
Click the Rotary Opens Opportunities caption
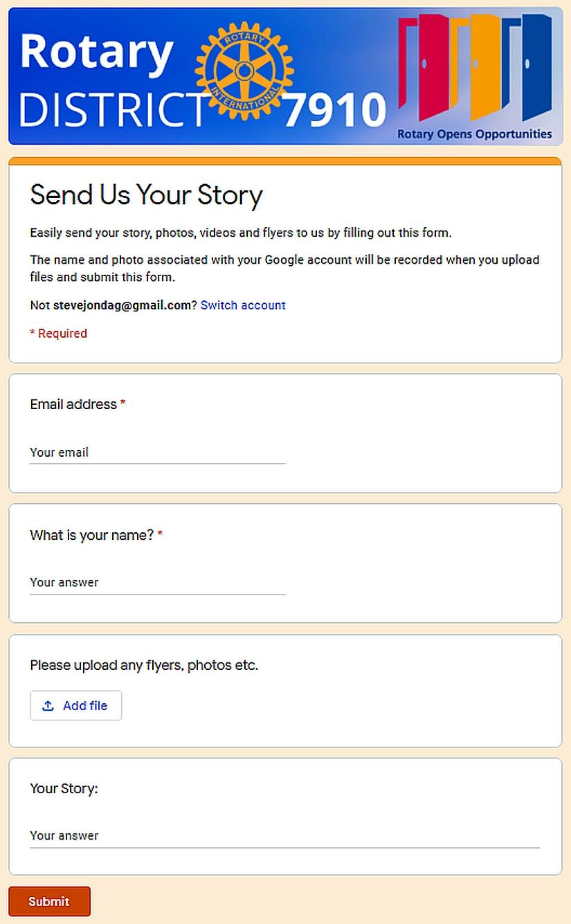click(474, 134)
